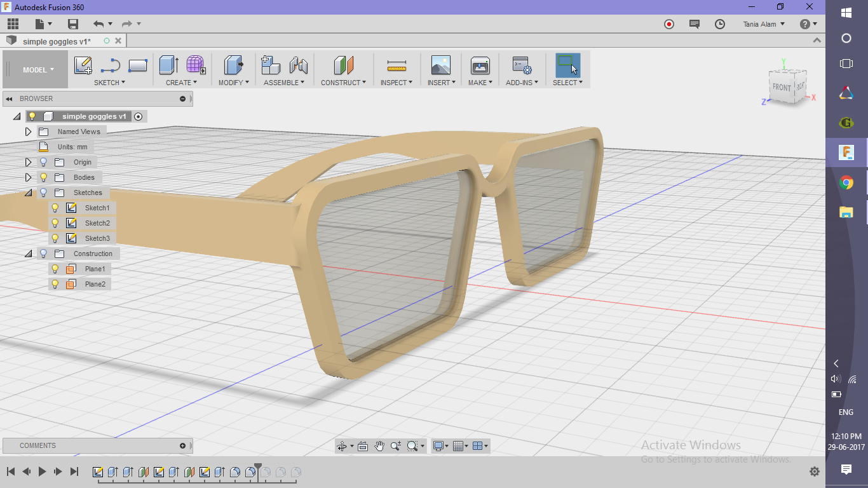Open the CONSTRUCT menu
The image size is (868, 488).
pos(343,83)
